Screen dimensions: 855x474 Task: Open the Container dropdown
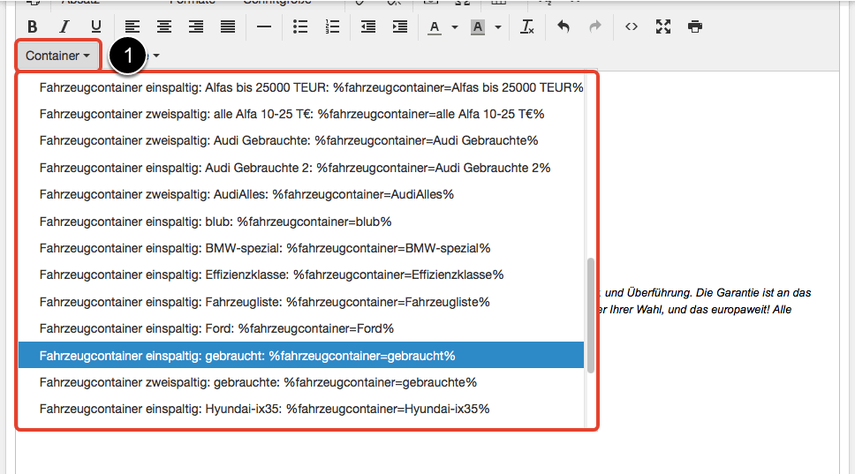(58, 56)
